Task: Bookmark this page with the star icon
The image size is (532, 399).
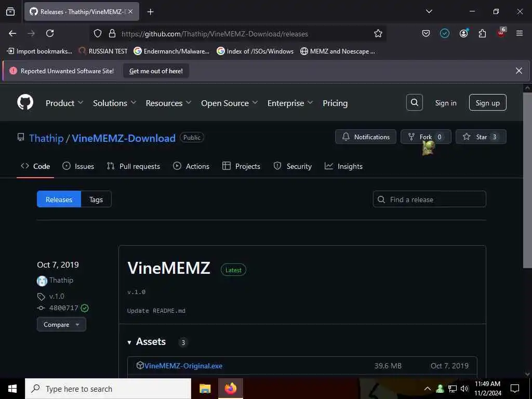Action: point(378,33)
